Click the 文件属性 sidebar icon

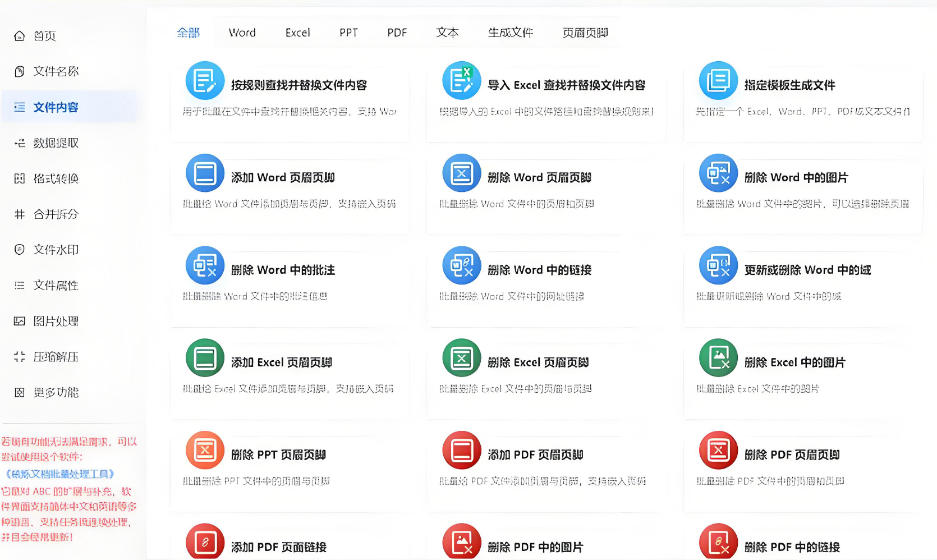point(20,286)
